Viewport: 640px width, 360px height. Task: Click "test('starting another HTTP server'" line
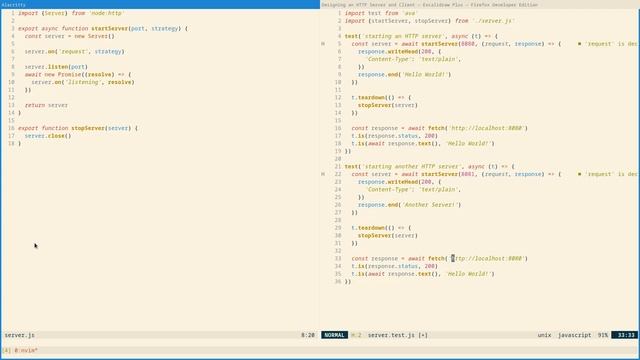coord(429,167)
